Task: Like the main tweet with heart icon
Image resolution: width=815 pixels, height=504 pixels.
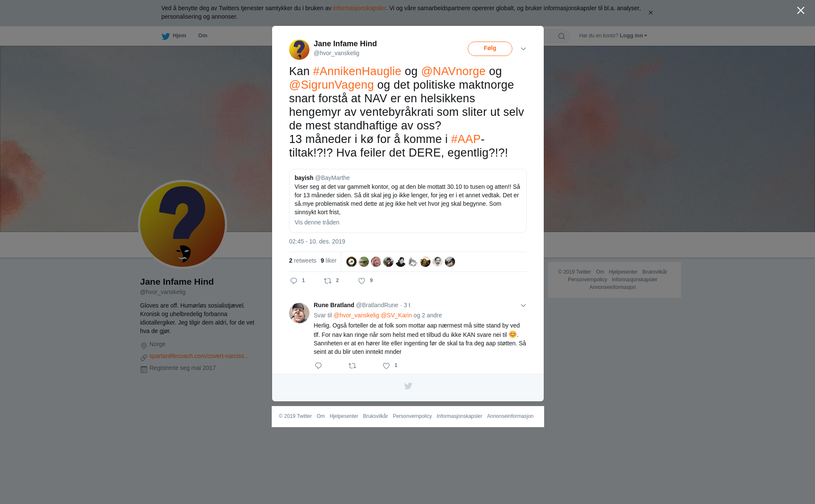Action: [362, 281]
